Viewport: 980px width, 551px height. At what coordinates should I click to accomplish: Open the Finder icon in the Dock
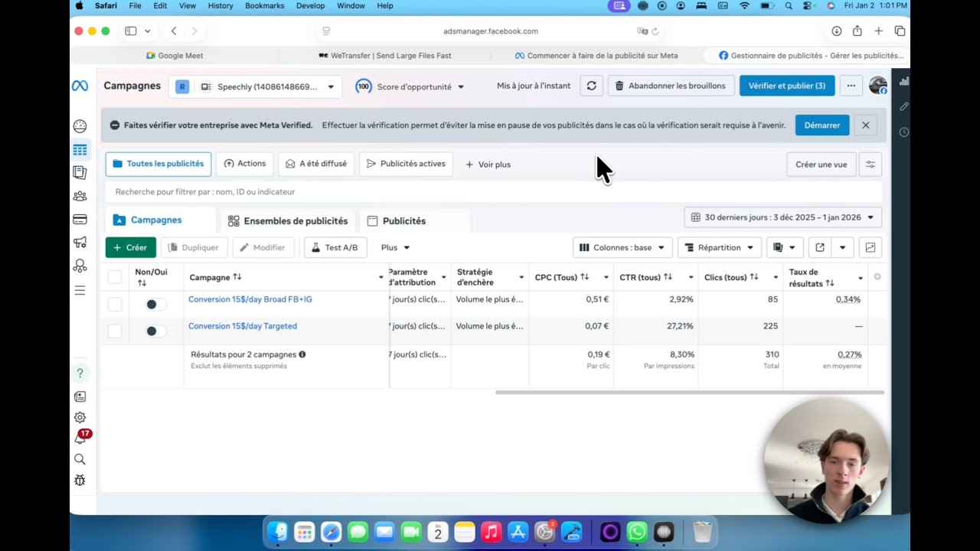[277, 532]
